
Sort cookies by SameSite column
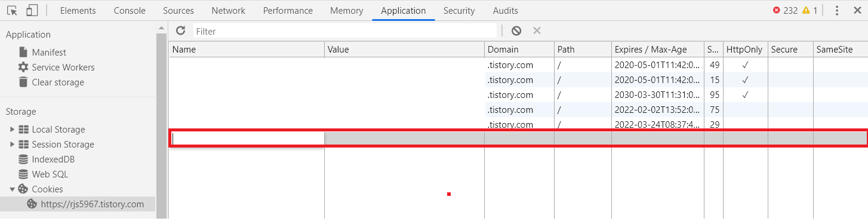tap(840, 50)
